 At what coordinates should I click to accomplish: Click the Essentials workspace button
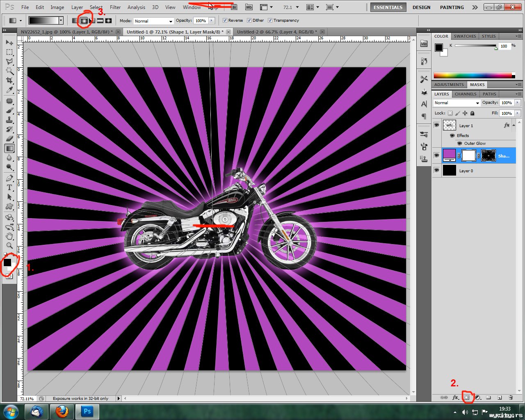pos(388,7)
